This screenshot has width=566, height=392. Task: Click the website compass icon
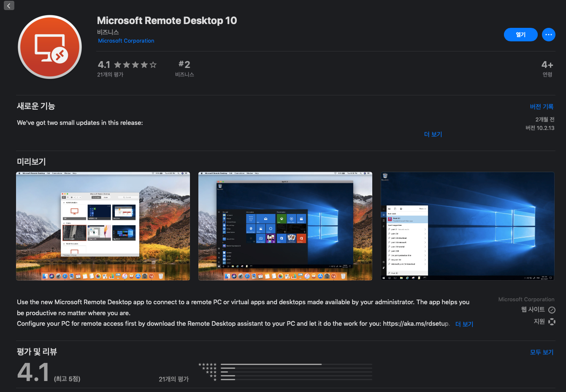pyautogui.click(x=552, y=310)
